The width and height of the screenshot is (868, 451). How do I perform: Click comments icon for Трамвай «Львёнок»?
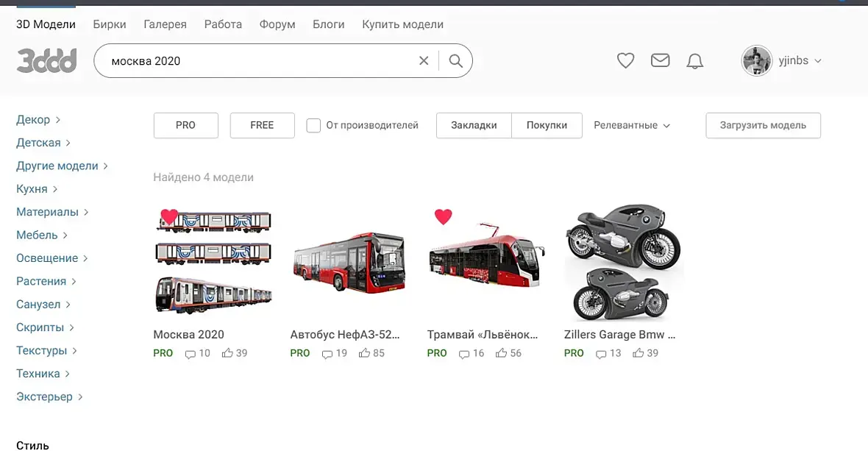point(464,354)
